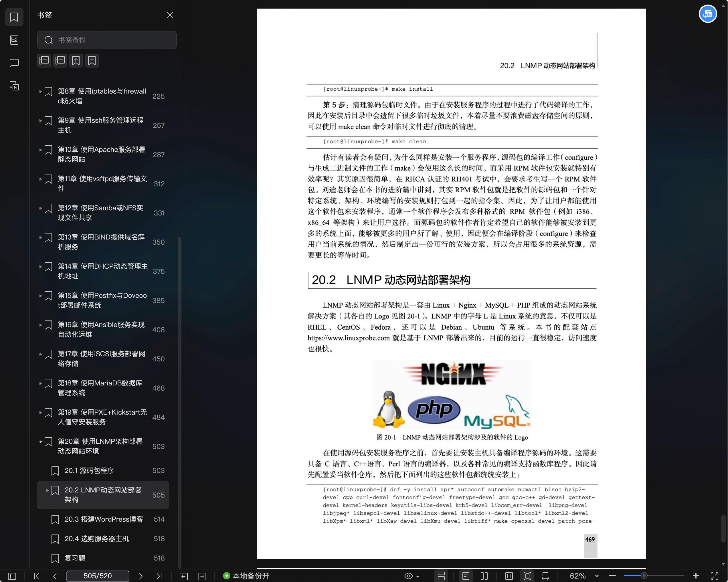This screenshot has width=728, height=582.
Task: Jump to bookmark 20.4 选购服务器主机
Action: click(102, 539)
